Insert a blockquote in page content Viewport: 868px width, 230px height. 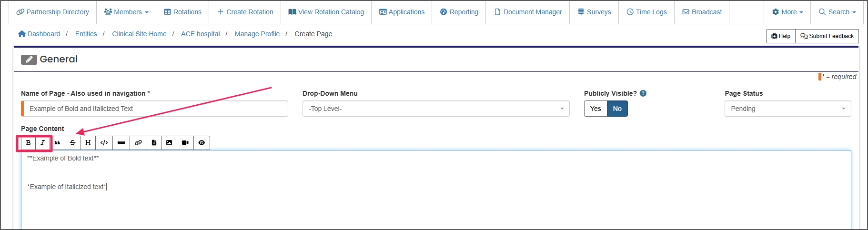click(x=57, y=143)
